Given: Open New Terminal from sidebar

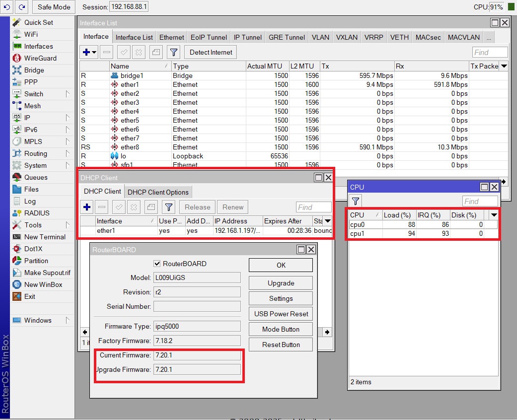Looking at the screenshot, I should 45,237.
